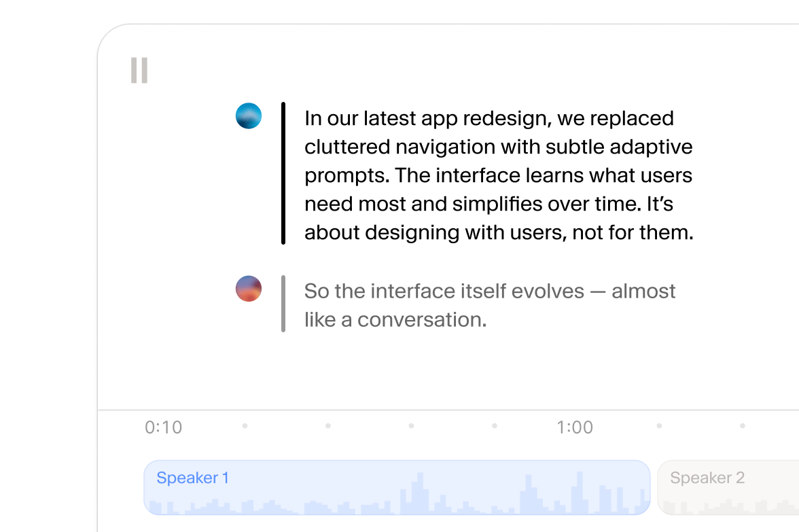Viewport: 799px width, 532px height.
Task: Pause the transcript playback
Action: tap(139, 71)
